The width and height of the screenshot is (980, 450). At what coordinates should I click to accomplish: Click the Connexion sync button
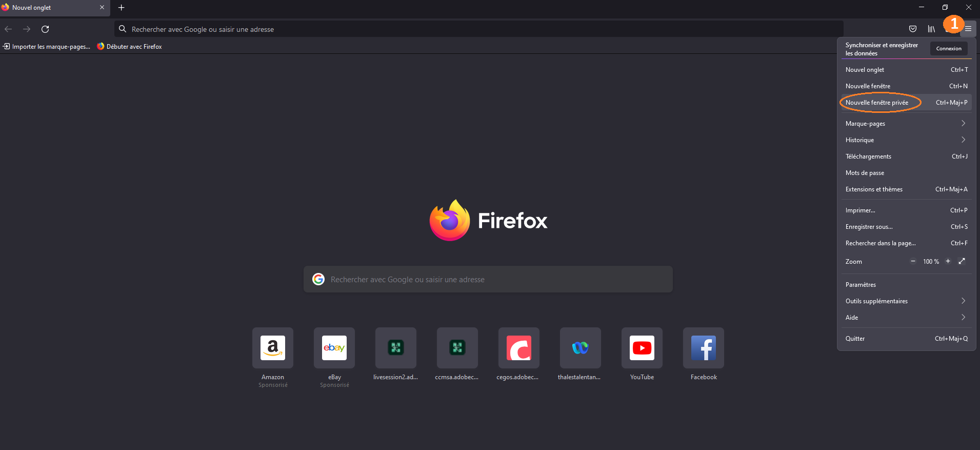click(949, 49)
